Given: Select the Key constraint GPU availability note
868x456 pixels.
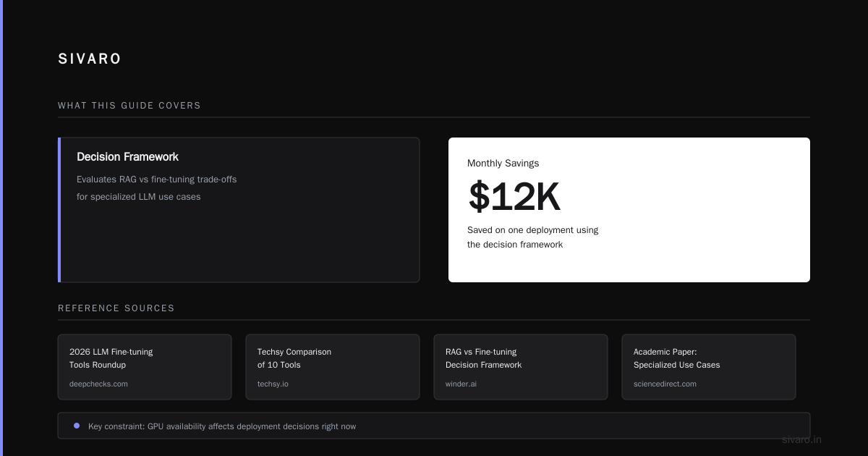Looking at the screenshot, I should 434,426.
